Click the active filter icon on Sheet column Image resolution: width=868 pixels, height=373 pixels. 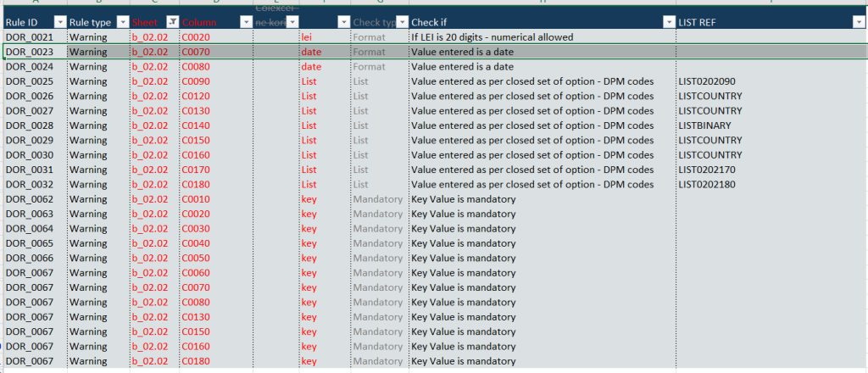pos(173,22)
